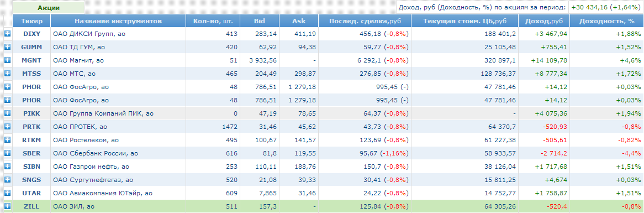Expand the SBER row plus icon
Screen dimensions: 644x213
[x=7, y=153]
